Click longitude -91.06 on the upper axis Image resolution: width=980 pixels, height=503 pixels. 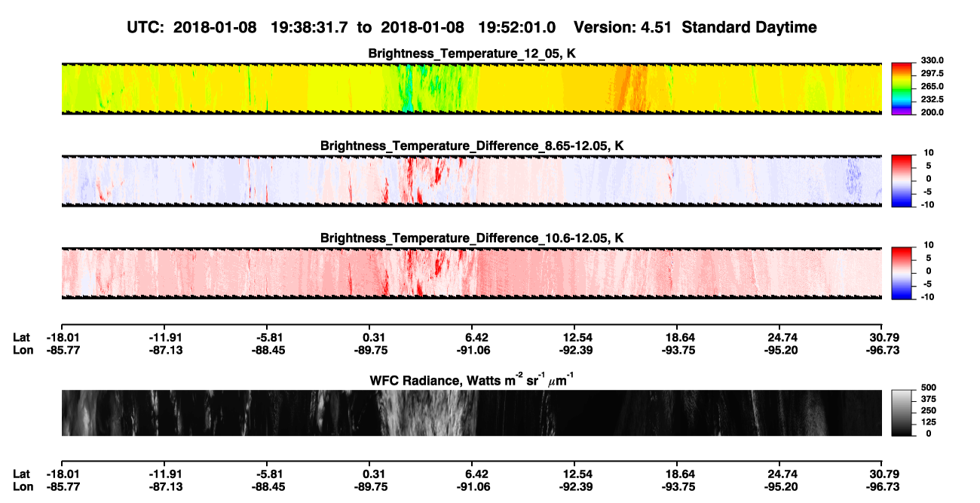(473, 350)
